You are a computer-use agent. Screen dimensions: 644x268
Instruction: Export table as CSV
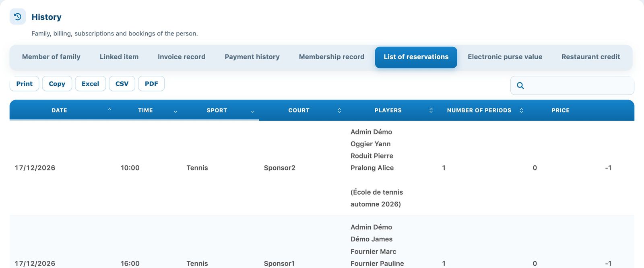122,83
